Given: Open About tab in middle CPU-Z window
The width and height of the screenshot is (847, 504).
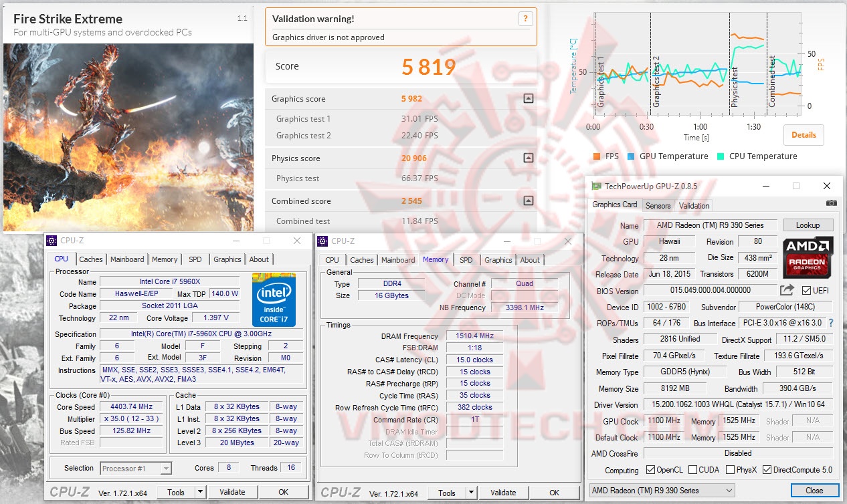Looking at the screenshot, I should point(530,260).
